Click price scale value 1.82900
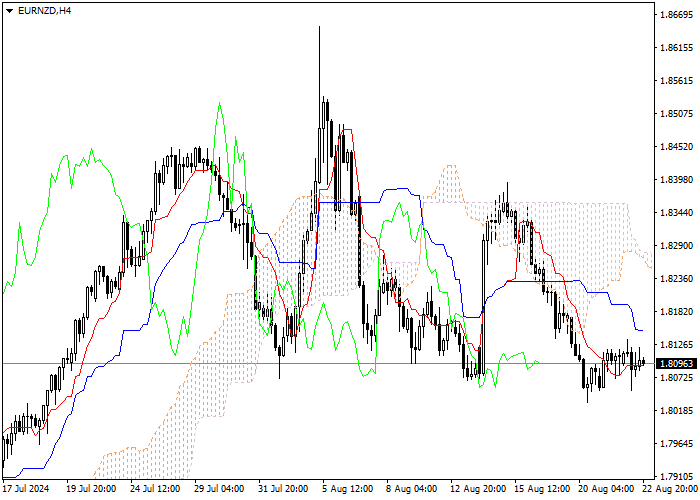700x500 pixels. tap(676, 246)
